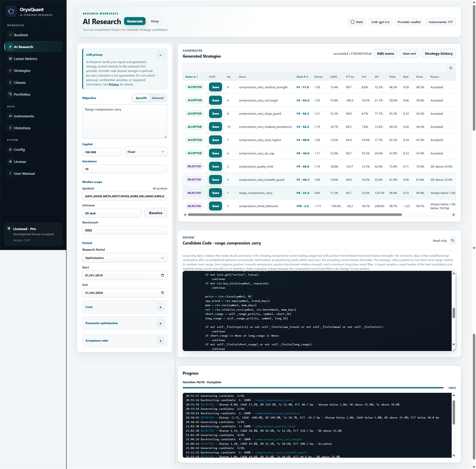Click the License sidebar icon
This screenshot has height=469, width=476.
(10, 162)
